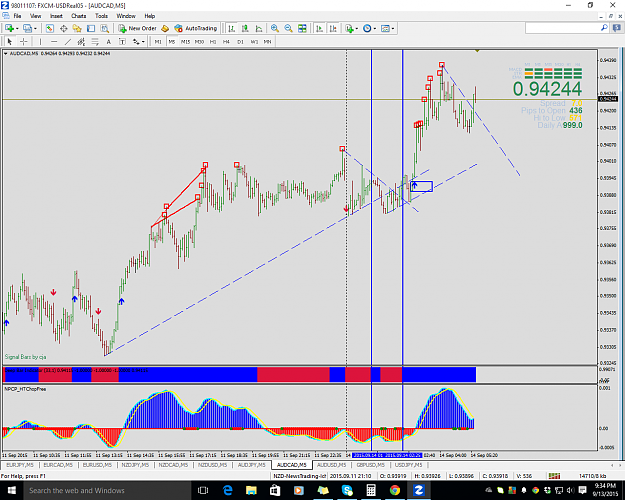Tile chart windows icon
The height and width of the screenshot is (500, 625).
point(303,28)
